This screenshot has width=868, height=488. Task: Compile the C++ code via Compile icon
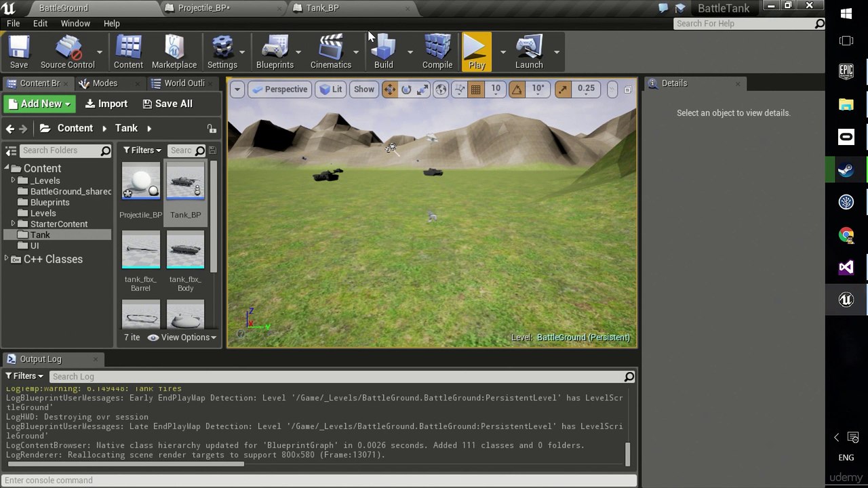(x=437, y=52)
